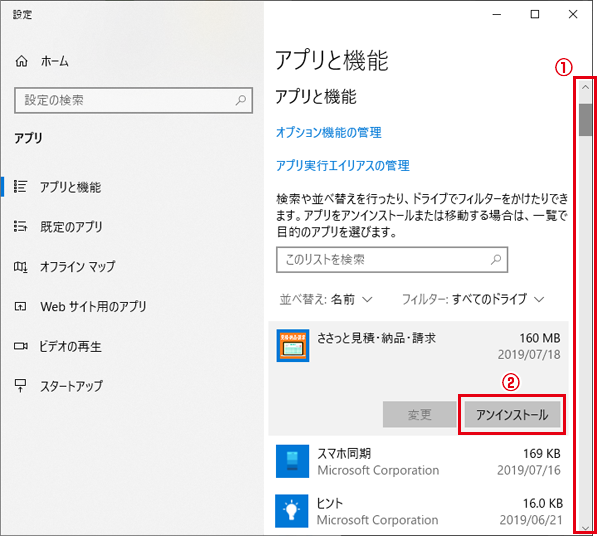Click the アンインストール button

click(512, 414)
